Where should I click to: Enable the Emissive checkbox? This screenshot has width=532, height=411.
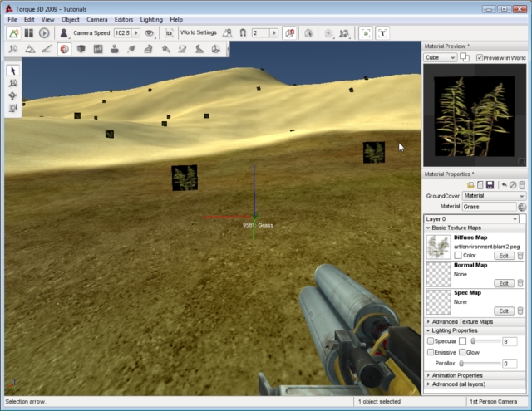(x=430, y=352)
